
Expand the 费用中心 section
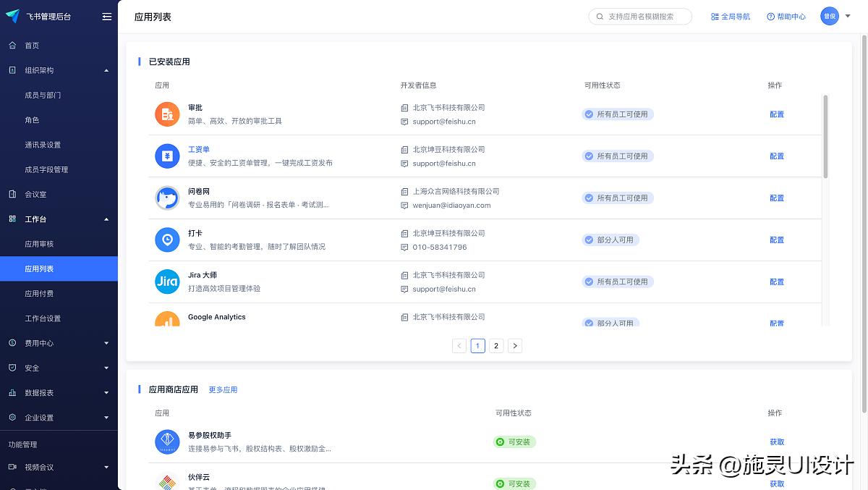(106, 342)
